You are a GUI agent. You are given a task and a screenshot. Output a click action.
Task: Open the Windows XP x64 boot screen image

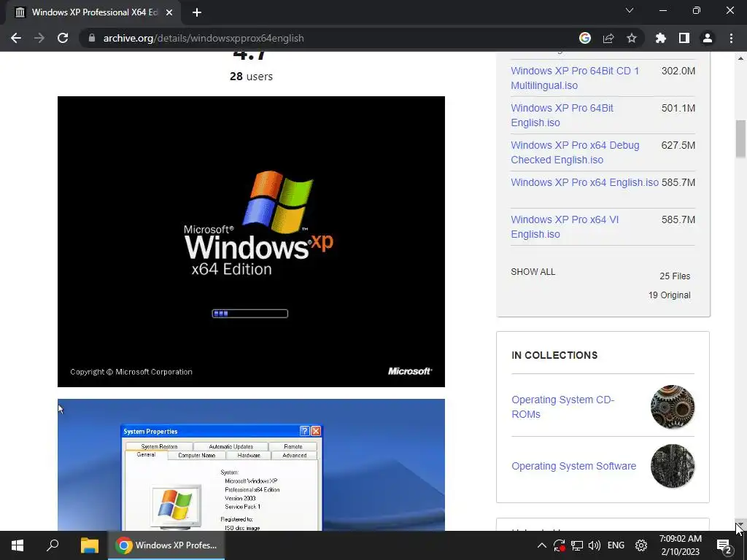tap(251, 241)
